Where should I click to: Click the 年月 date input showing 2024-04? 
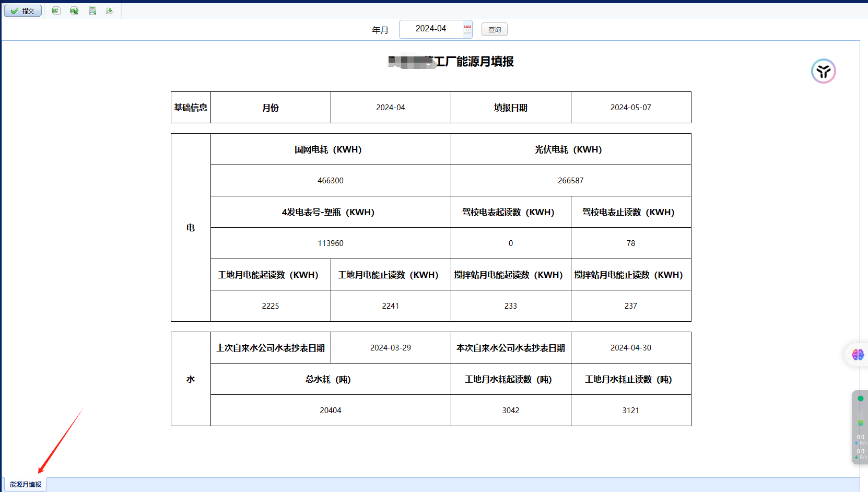click(436, 29)
